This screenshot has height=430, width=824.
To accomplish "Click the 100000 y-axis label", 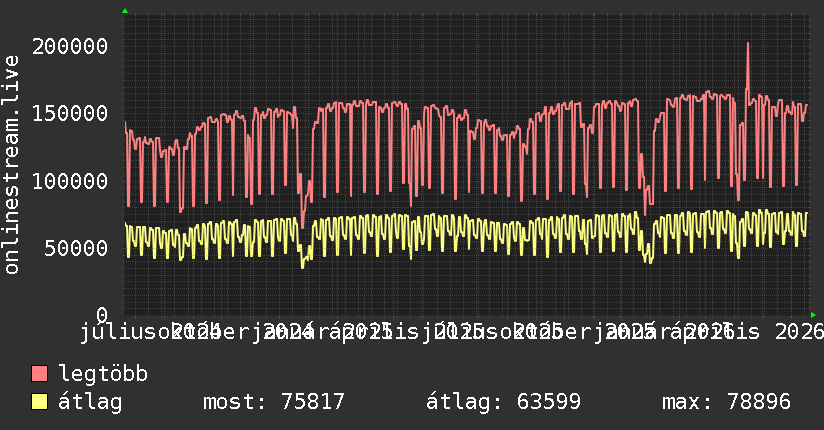I will coord(70,182).
